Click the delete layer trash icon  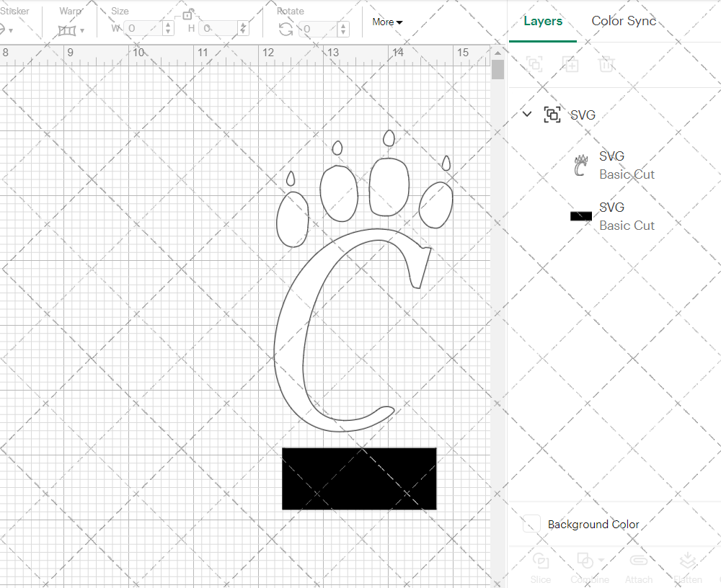(x=606, y=64)
